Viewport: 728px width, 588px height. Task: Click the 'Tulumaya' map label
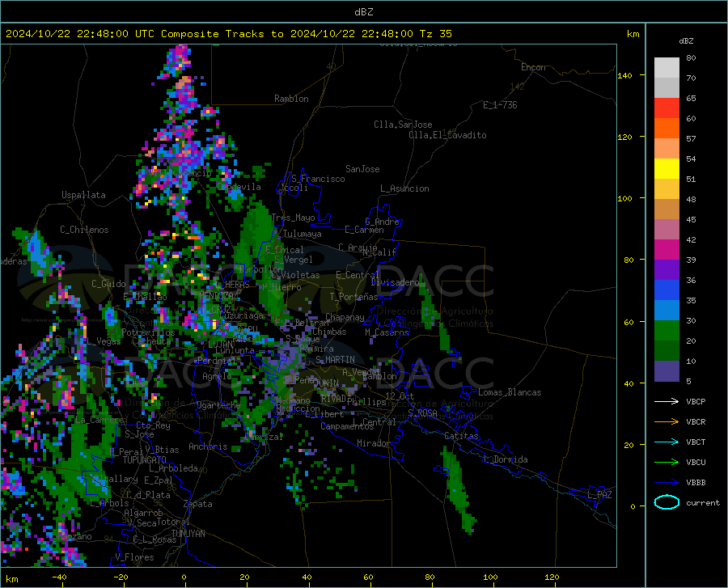302,234
